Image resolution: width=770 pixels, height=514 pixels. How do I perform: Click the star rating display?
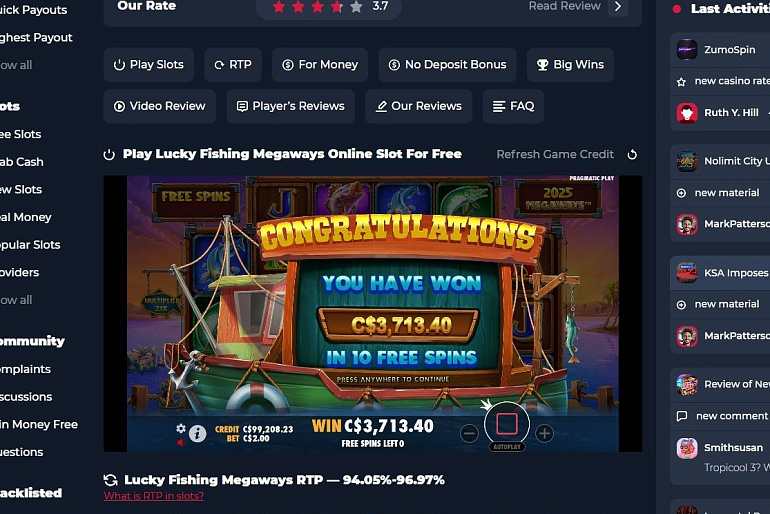pos(318,6)
